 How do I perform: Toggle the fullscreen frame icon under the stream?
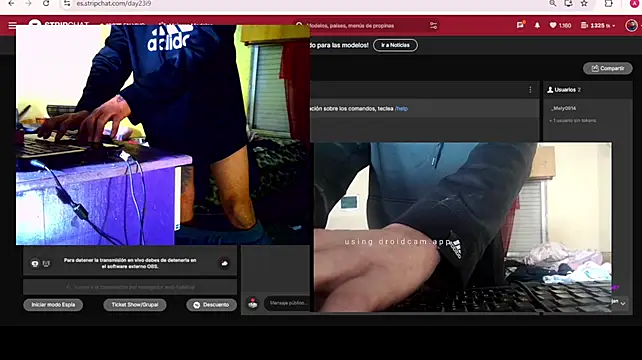(x=46, y=264)
